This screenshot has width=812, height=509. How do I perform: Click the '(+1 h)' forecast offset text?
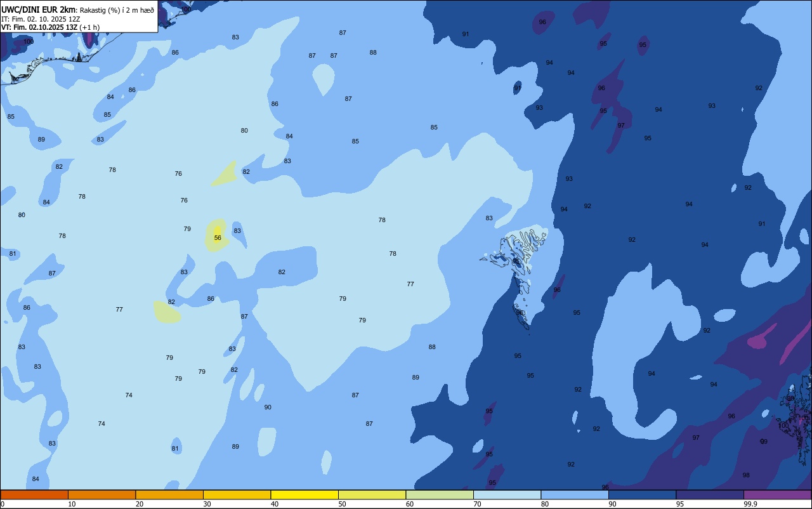(x=89, y=27)
